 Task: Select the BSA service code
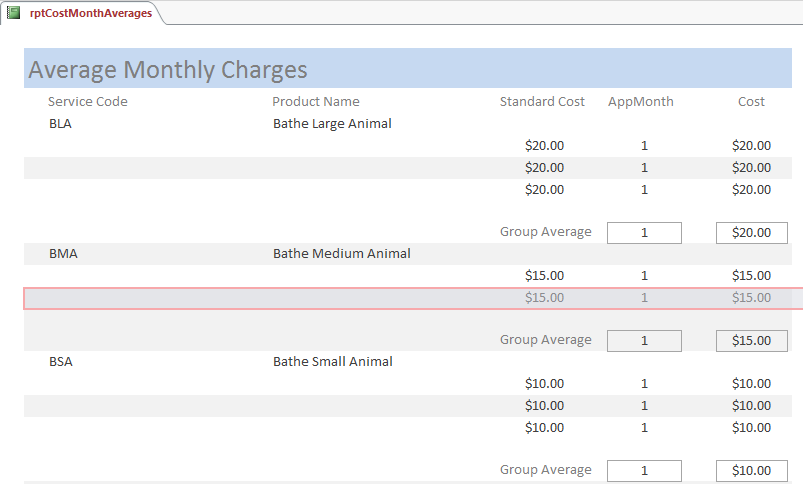[x=61, y=362]
